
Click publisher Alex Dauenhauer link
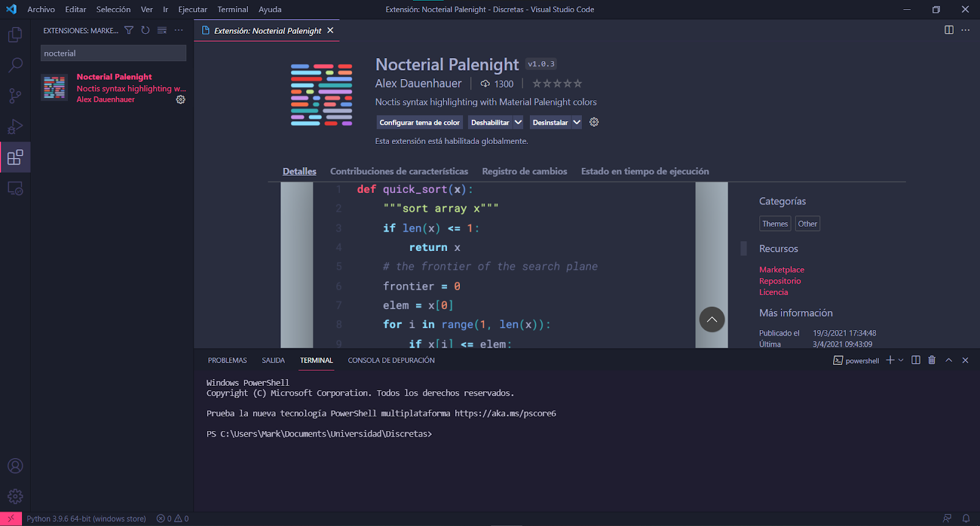418,83
